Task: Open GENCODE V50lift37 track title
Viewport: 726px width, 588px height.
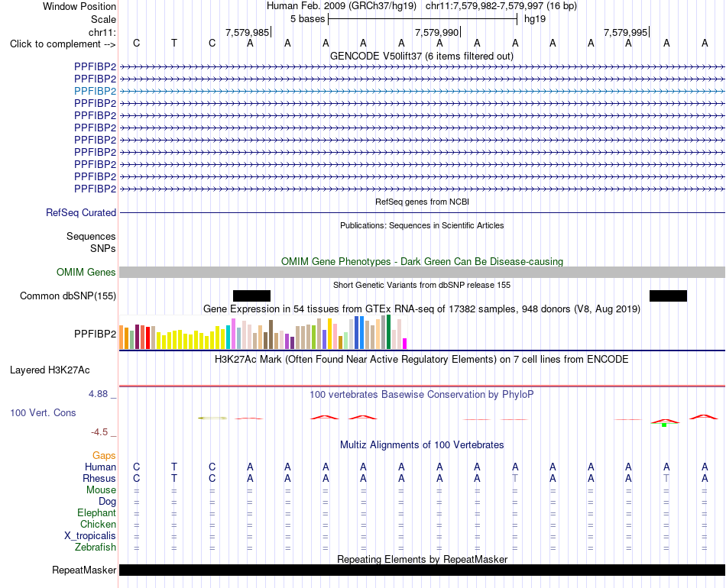Action: click(422, 57)
